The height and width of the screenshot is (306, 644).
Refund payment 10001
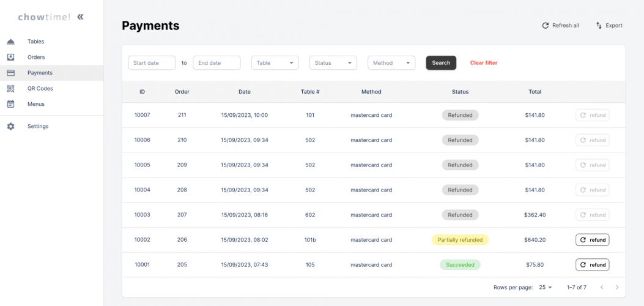pyautogui.click(x=592, y=265)
